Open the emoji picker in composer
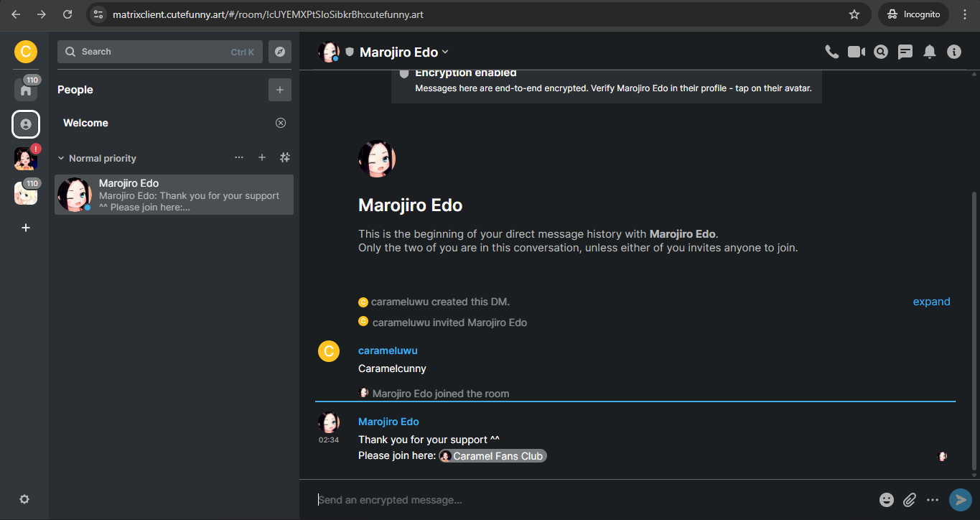The height and width of the screenshot is (520, 980). [x=887, y=500]
